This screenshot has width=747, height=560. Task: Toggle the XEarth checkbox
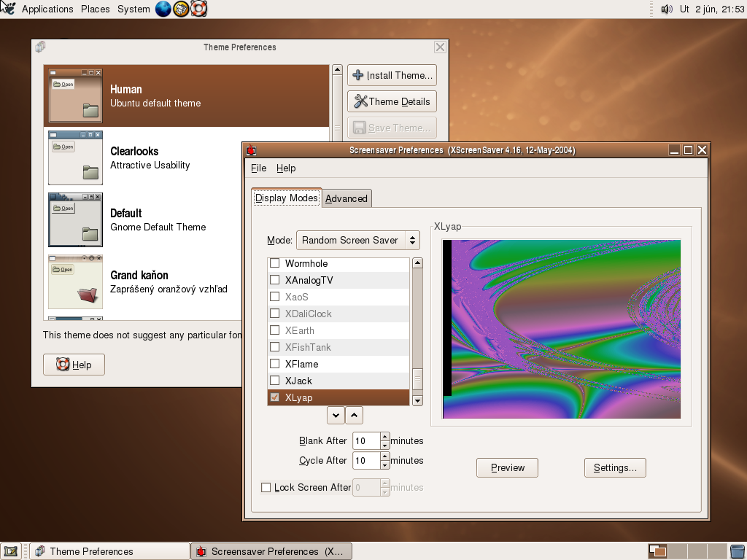[x=275, y=330]
